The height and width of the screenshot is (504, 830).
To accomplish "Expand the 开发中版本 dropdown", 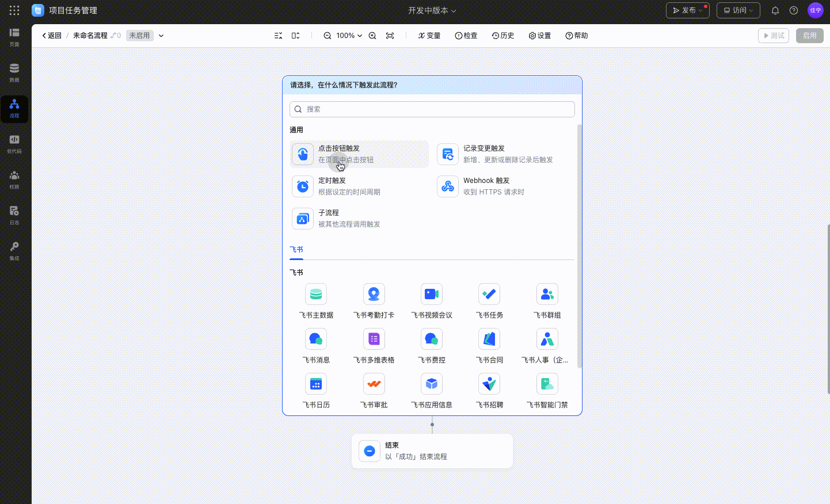I will tap(432, 10).
